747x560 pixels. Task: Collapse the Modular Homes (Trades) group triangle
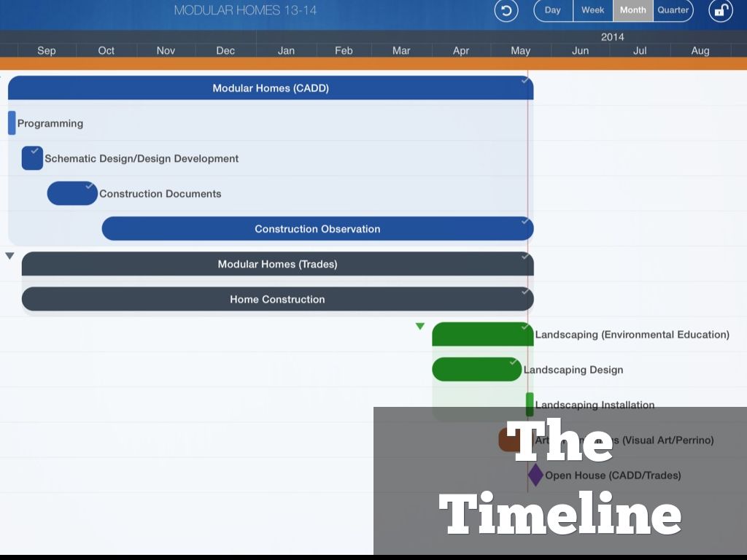[9, 256]
